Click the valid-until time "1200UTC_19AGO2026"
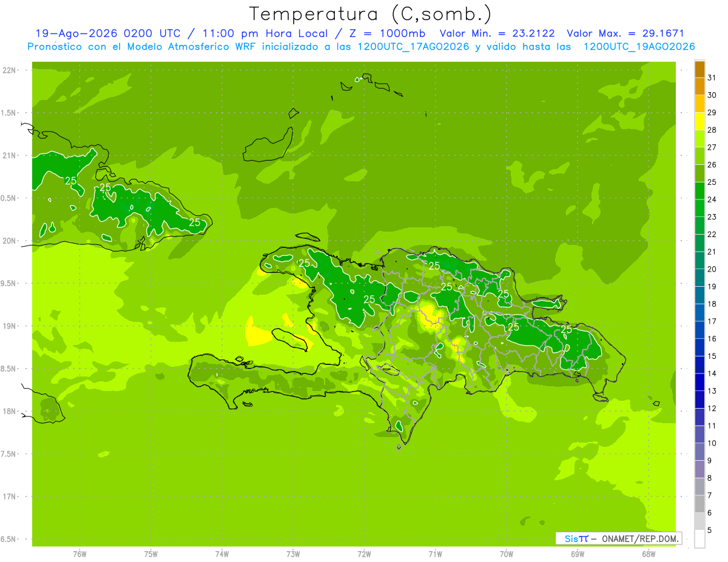The width and height of the screenshot is (728, 562). click(639, 47)
